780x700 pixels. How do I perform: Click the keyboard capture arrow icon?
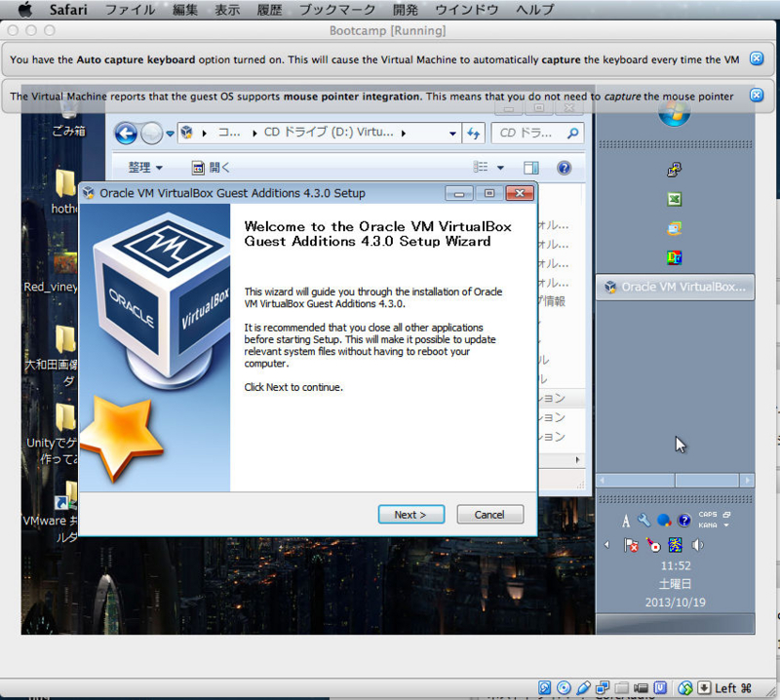pyautogui.click(x=704, y=688)
